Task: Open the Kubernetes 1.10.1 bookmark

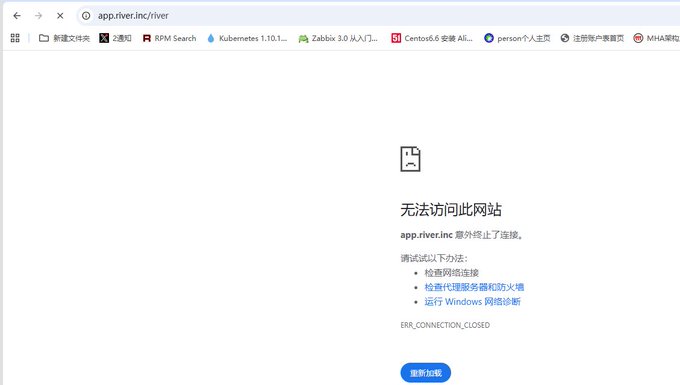Action: pos(247,38)
